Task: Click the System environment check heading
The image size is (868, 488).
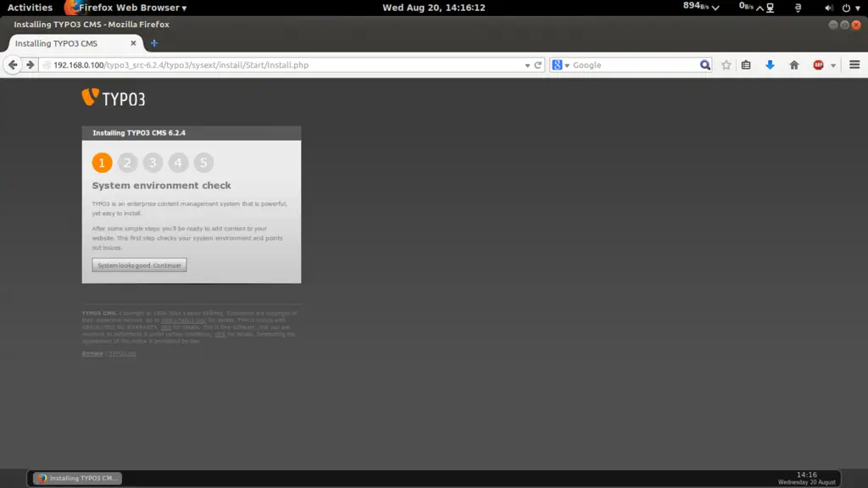Action: coord(162,186)
